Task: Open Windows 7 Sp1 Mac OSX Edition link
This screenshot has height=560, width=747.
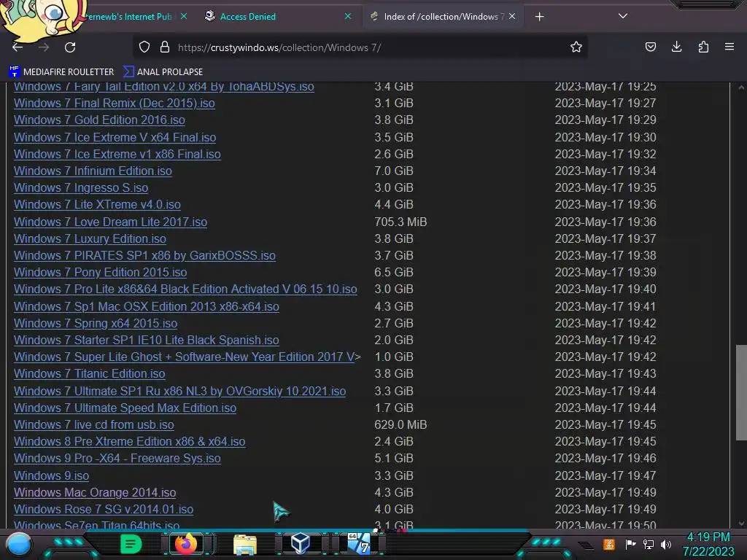Action: (146, 307)
